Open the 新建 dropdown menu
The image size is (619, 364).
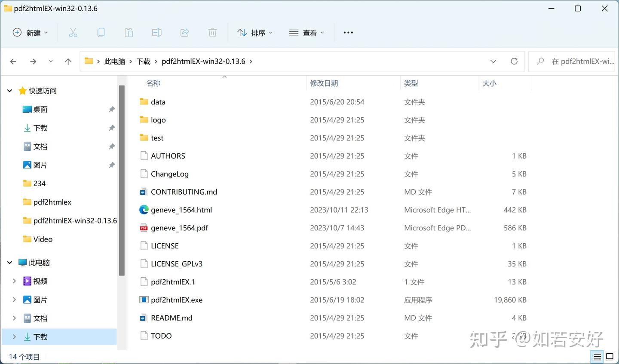click(30, 32)
